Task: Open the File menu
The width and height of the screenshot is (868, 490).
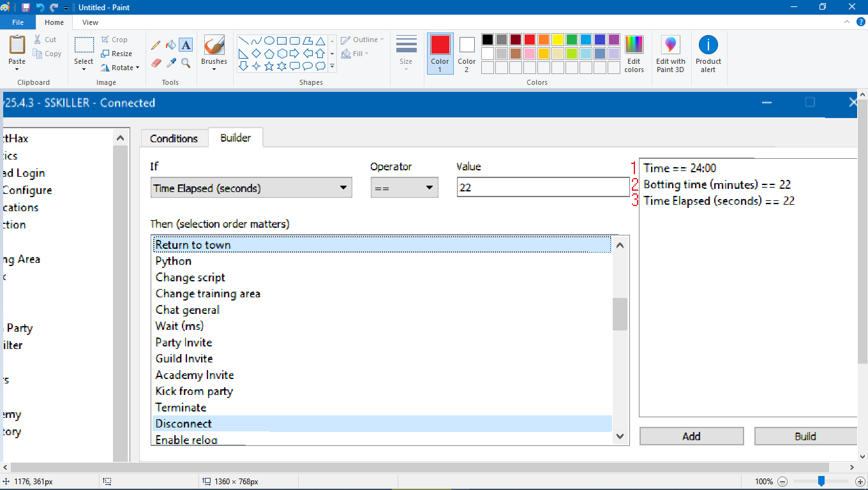Action: [18, 22]
